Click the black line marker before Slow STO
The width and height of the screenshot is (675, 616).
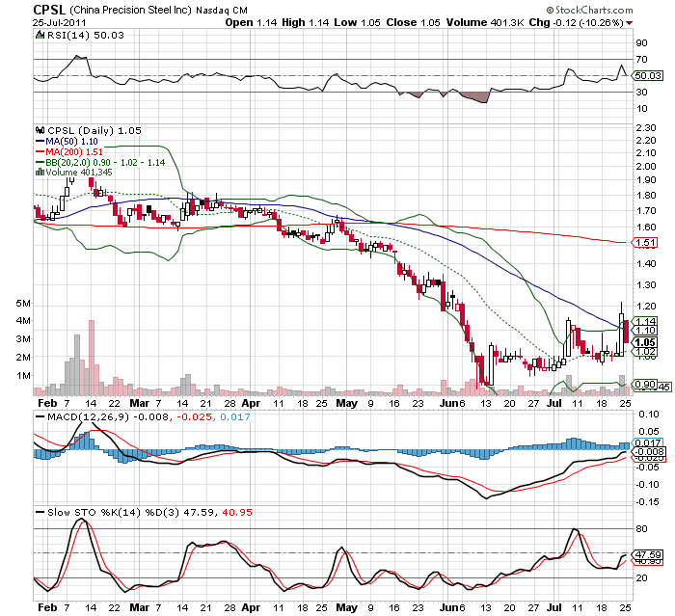tap(40, 512)
